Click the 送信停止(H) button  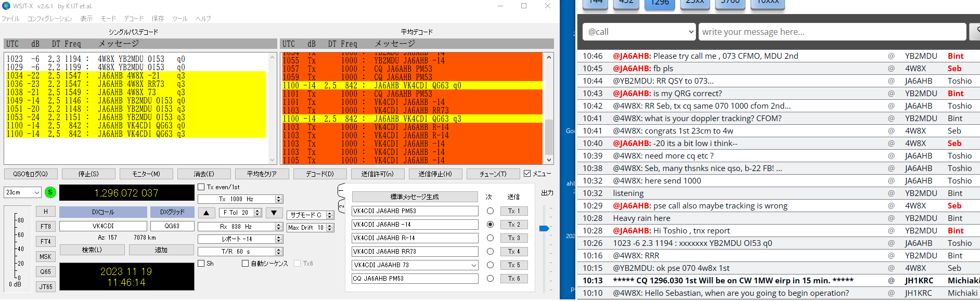pyautogui.click(x=435, y=174)
